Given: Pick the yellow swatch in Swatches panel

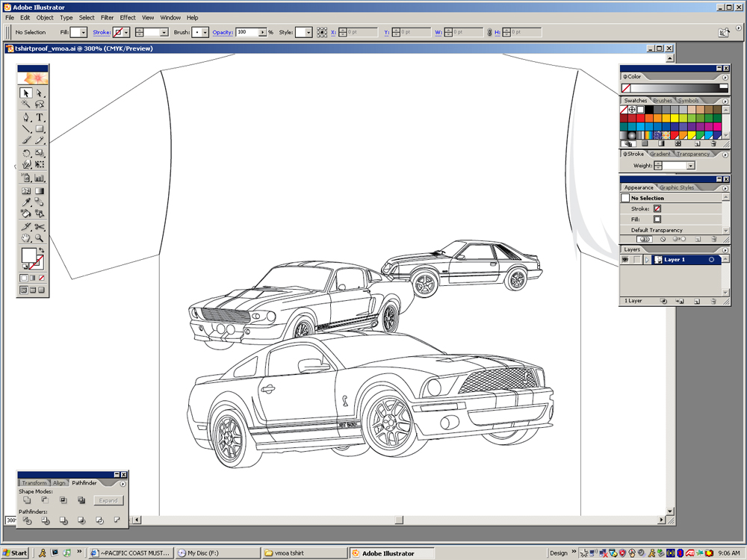Looking at the screenshot, I should pos(675,118).
